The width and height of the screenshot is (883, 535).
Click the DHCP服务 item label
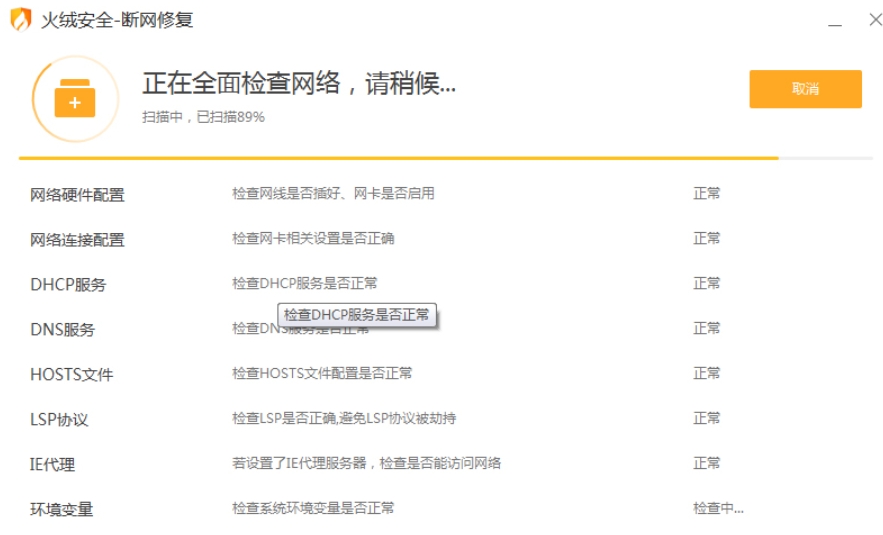[68, 285]
